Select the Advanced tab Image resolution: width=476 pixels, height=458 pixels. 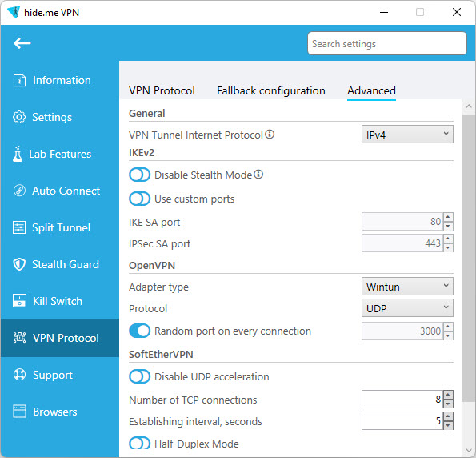coord(371,90)
